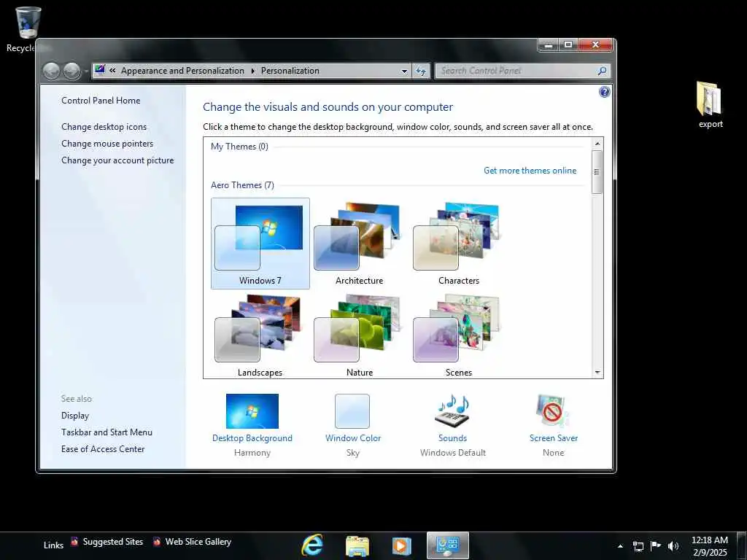Open the Help question mark icon
Image resolution: width=747 pixels, height=560 pixels.
click(604, 92)
